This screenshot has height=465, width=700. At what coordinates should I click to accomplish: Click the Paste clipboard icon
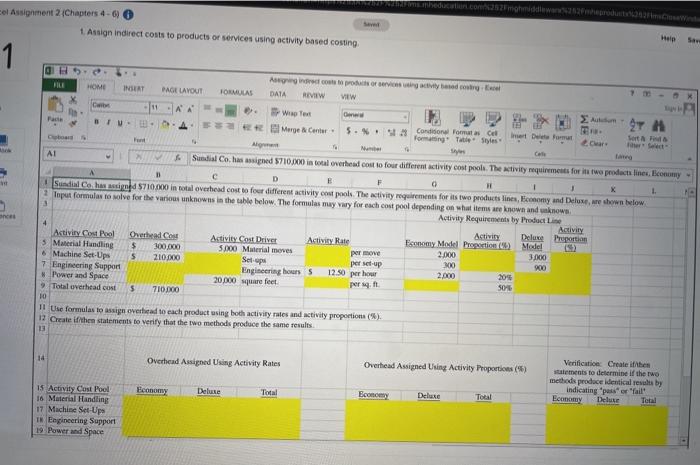tap(55, 106)
